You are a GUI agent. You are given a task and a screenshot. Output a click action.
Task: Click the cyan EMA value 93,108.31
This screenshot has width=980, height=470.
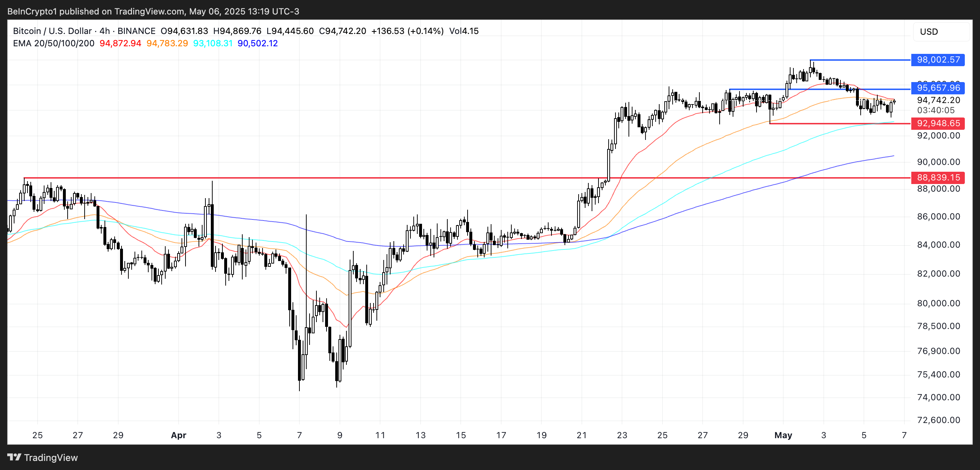pyautogui.click(x=213, y=43)
